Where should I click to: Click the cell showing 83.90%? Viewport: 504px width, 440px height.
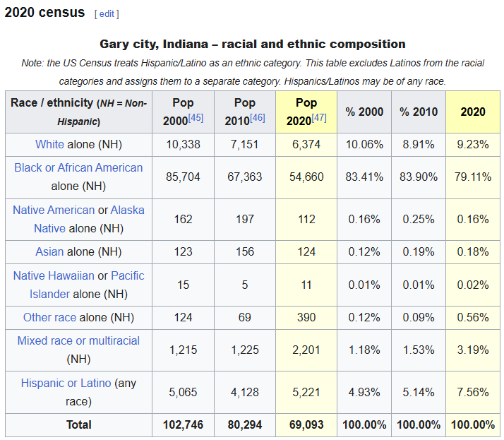[x=419, y=177]
